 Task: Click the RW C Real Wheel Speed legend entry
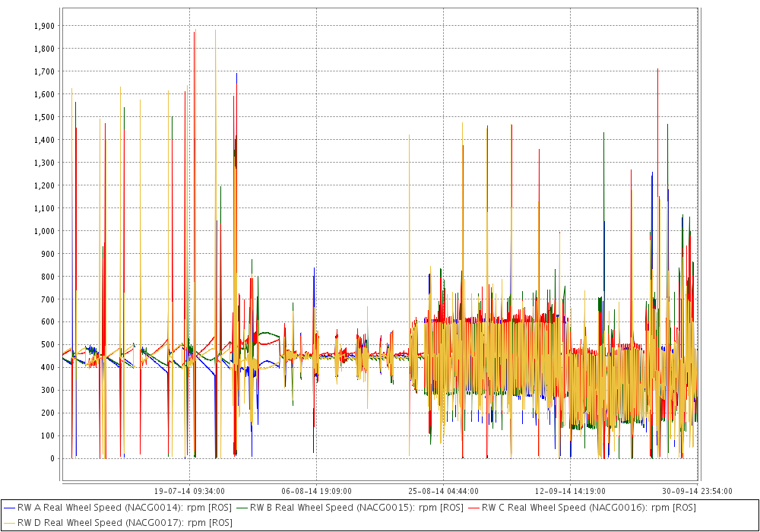581,508
